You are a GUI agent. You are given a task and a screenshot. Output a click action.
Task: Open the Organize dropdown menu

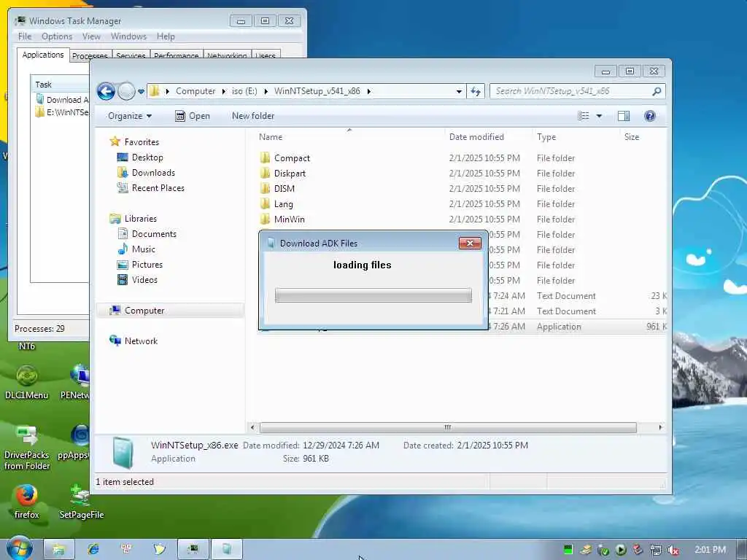130,116
